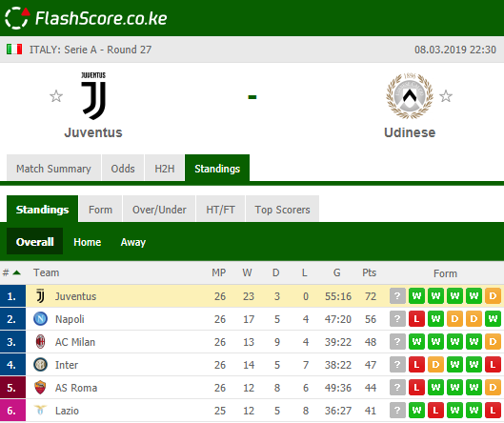
Task: Show Home standings only
Action: (x=87, y=242)
